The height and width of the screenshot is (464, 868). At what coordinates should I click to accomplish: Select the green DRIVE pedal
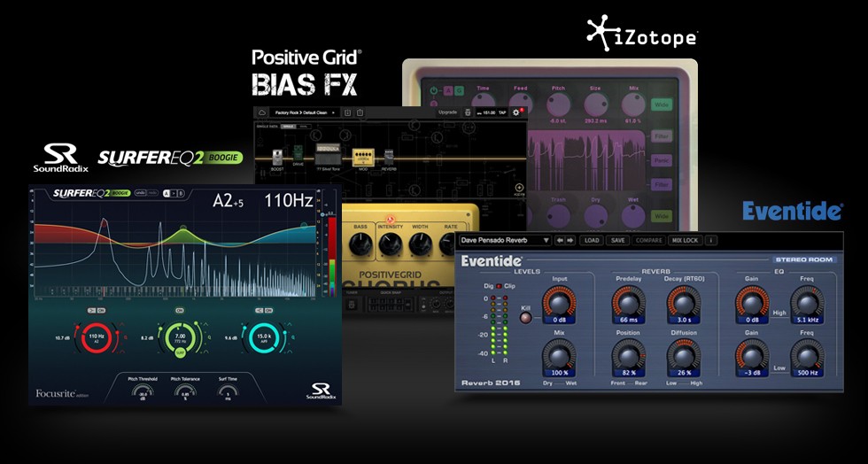(298, 155)
